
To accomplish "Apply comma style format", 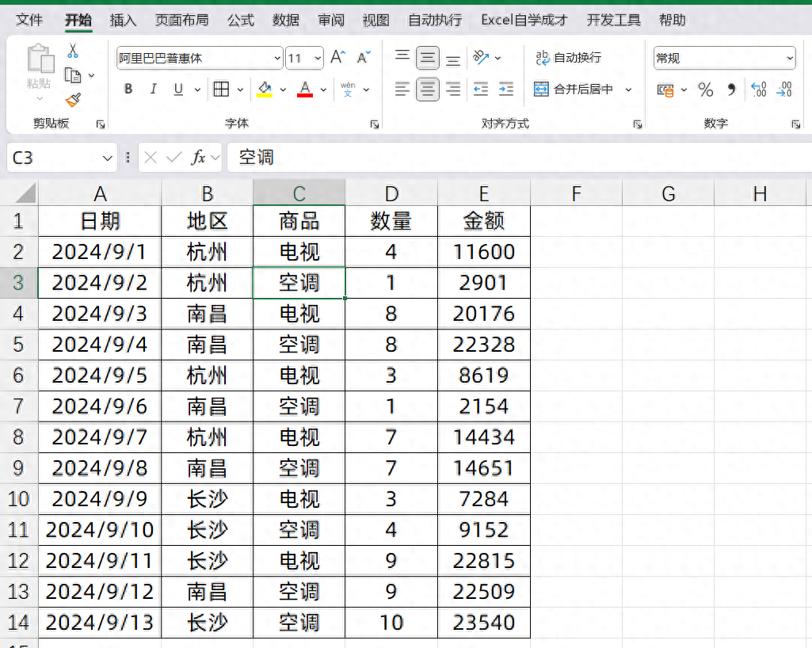I will tap(731, 90).
